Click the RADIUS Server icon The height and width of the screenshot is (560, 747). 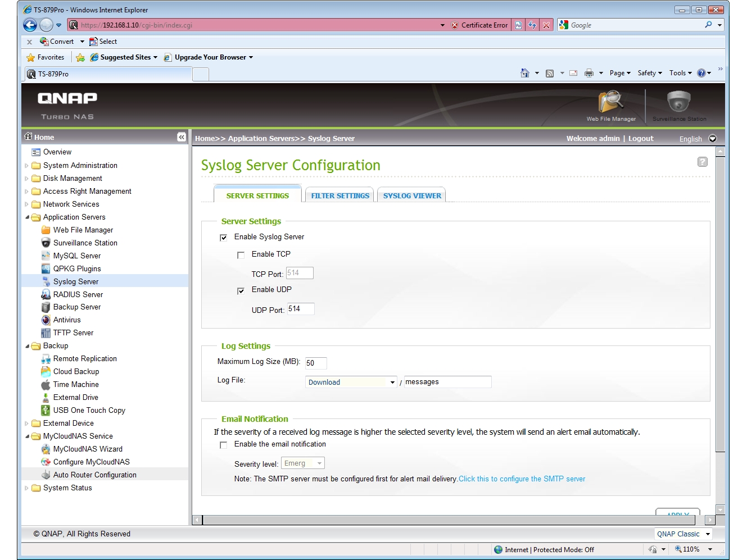46,294
